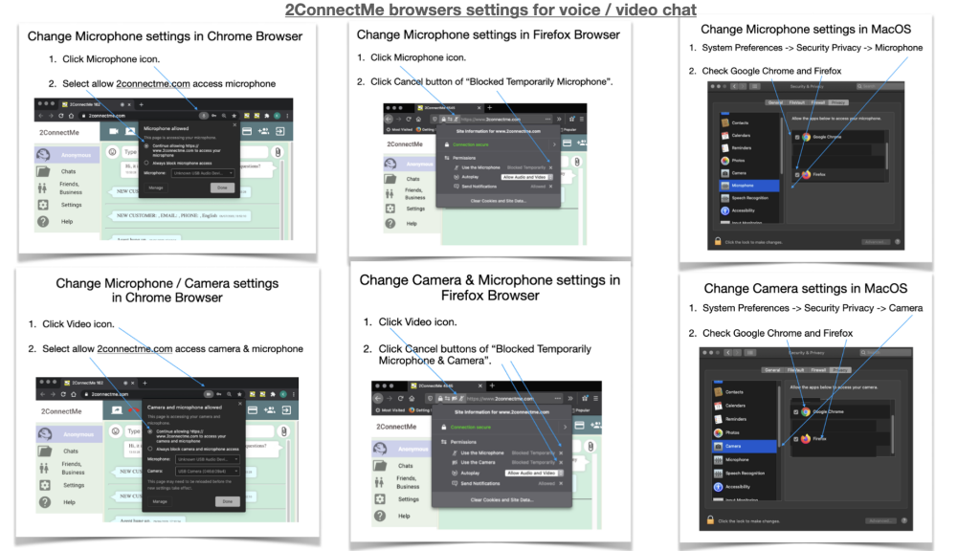Screen dimensions: 980x551
Task: Select 'Continue allowing' microphone access radio button
Action: [146, 145]
